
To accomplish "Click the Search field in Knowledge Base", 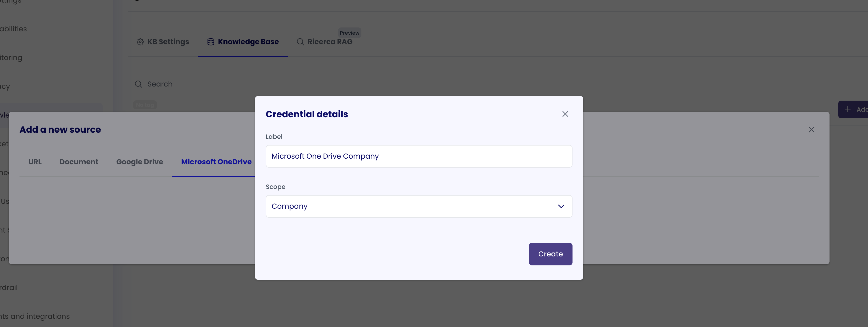I will pos(160,84).
